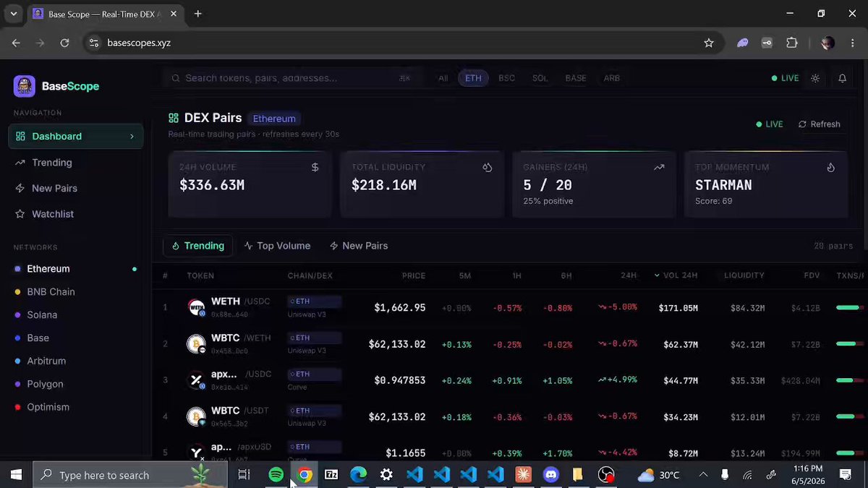Image resolution: width=868 pixels, height=488 pixels.
Task: Switch to the Trending tab
Action: 197,246
